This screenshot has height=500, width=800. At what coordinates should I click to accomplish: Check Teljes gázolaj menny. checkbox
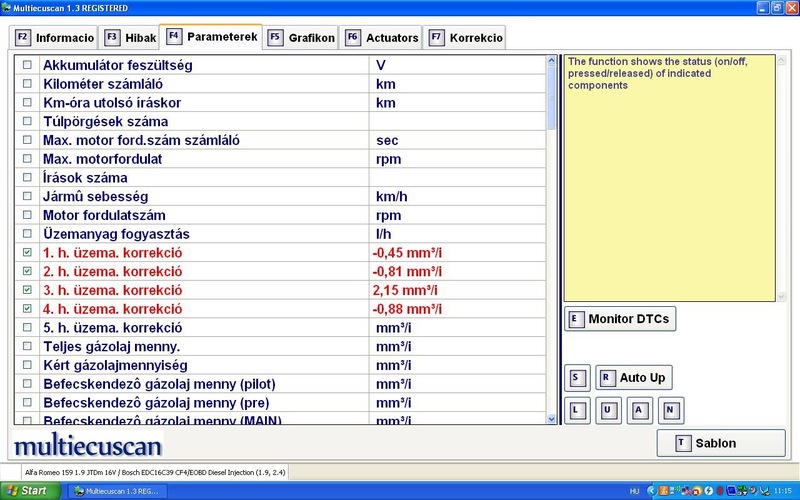(27, 346)
